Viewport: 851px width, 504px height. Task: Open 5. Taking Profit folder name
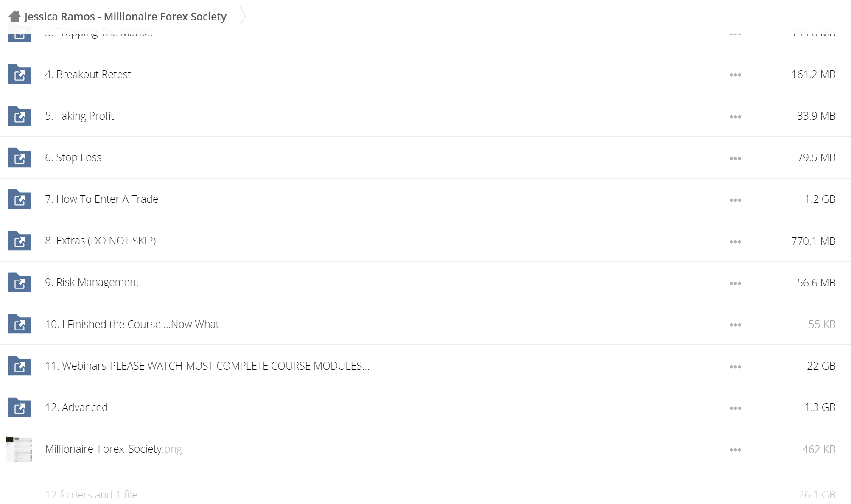tap(79, 116)
